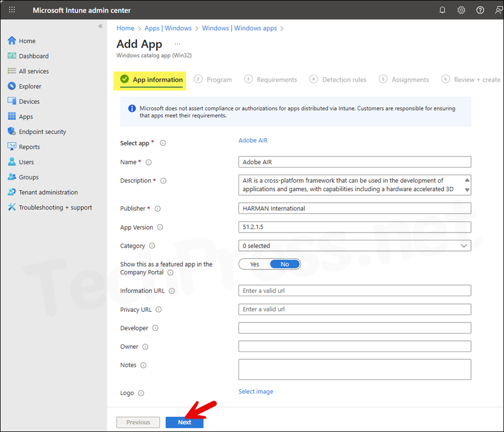Click the Publisher info icon
The image size is (504, 432).
[158, 208]
